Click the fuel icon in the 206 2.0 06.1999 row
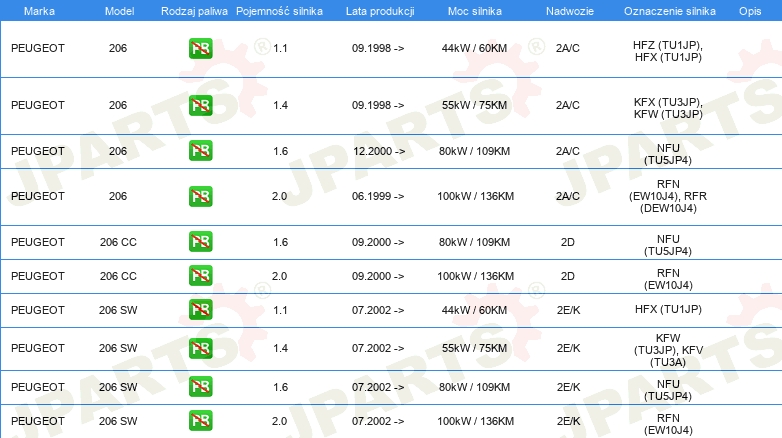782x438 pixels. pyautogui.click(x=200, y=196)
